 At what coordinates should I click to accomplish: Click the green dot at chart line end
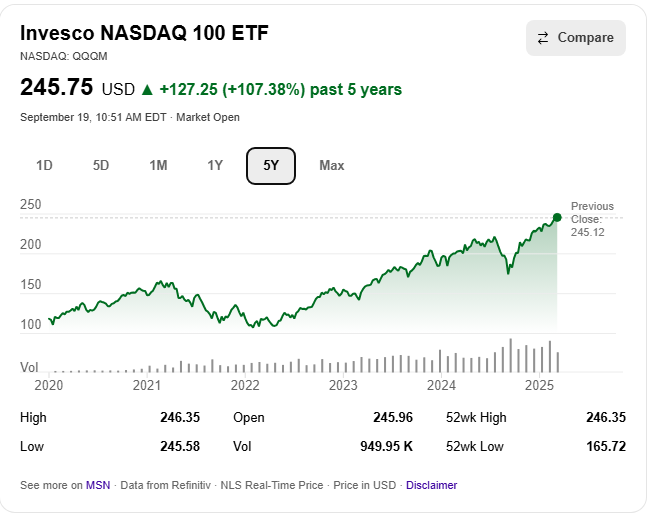click(x=557, y=217)
